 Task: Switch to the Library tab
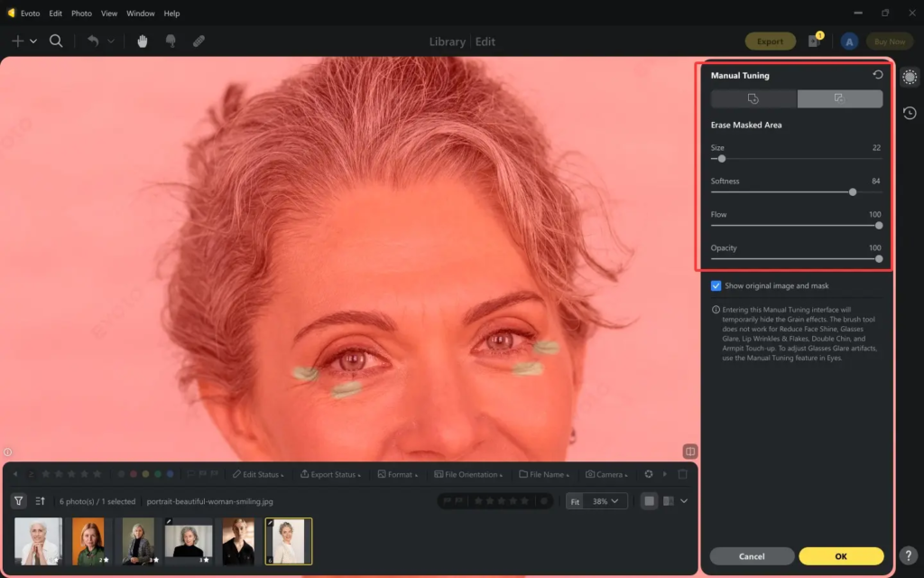[447, 42]
